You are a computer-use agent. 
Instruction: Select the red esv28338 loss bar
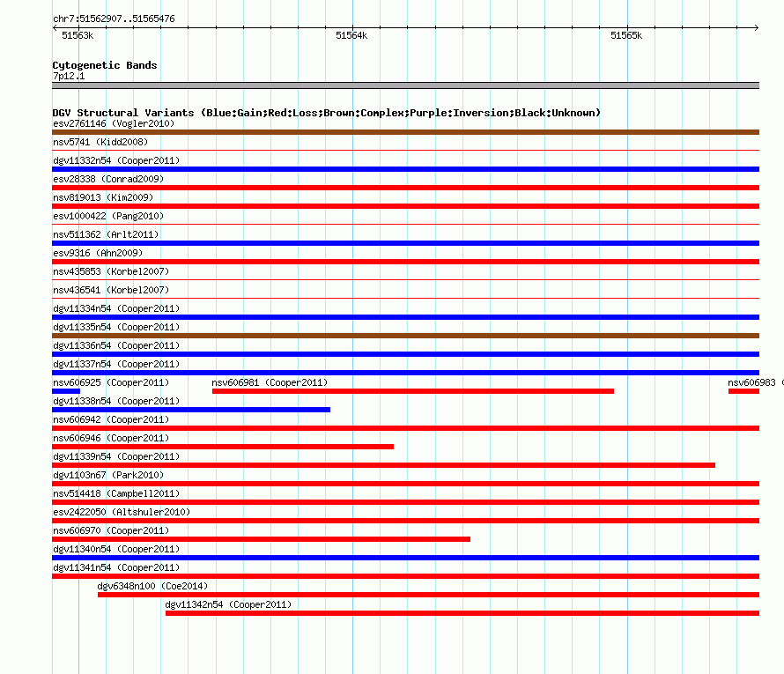click(x=405, y=188)
